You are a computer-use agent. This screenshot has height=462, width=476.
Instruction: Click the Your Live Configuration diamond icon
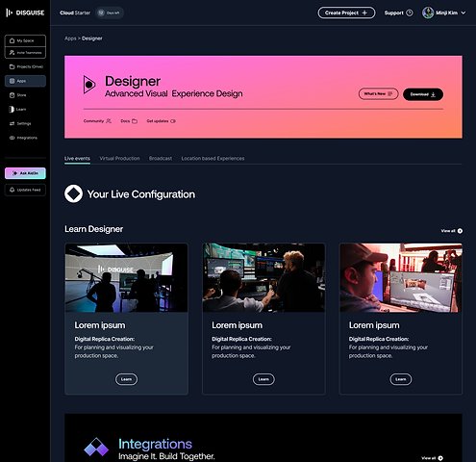(x=73, y=193)
